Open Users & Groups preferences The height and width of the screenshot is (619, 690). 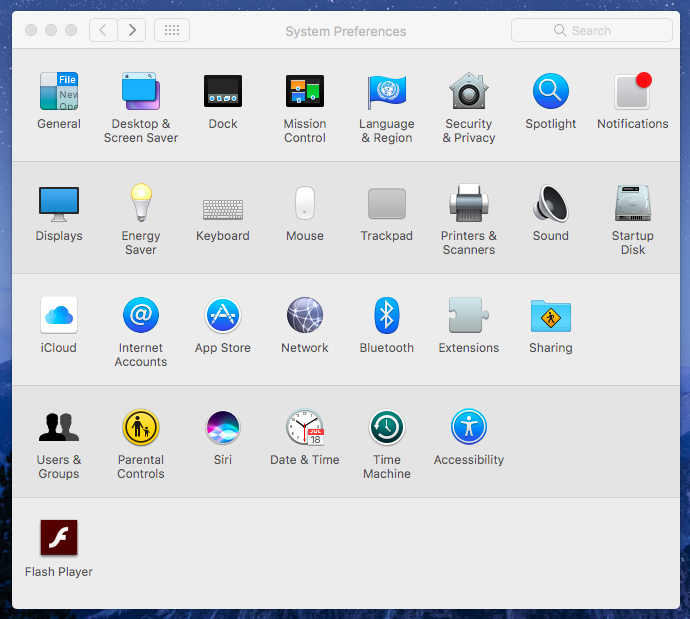[x=59, y=427]
